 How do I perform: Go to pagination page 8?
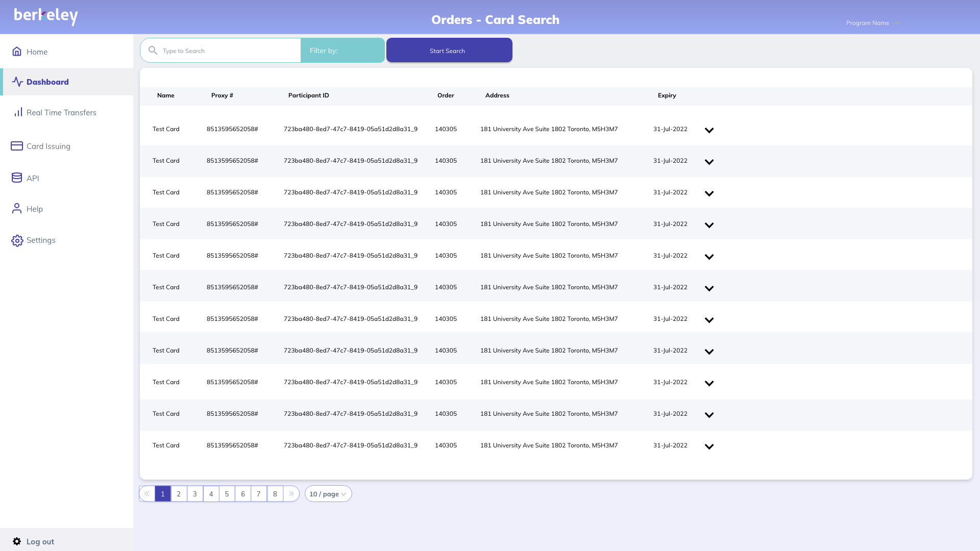coord(275,494)
